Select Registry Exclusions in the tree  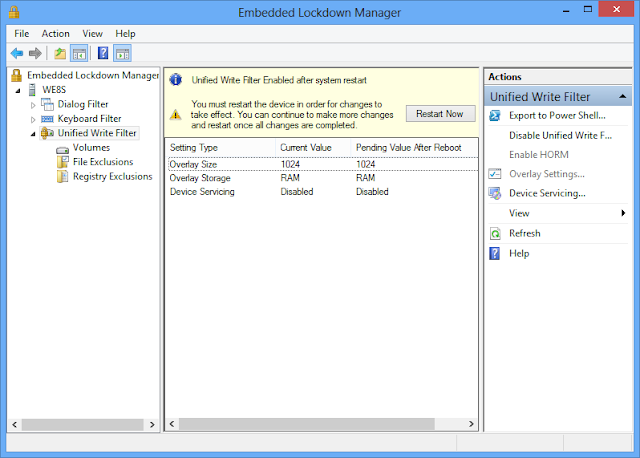click(x=113, y=176)
